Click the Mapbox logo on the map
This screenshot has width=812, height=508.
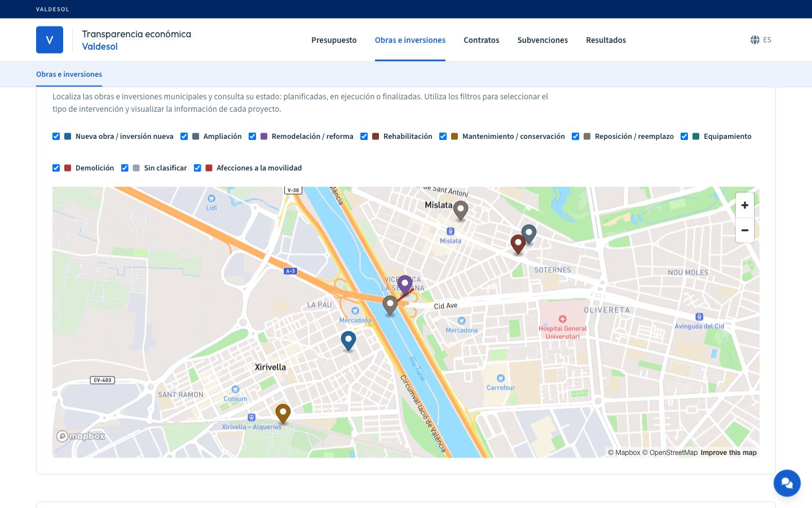click(81, 436)
